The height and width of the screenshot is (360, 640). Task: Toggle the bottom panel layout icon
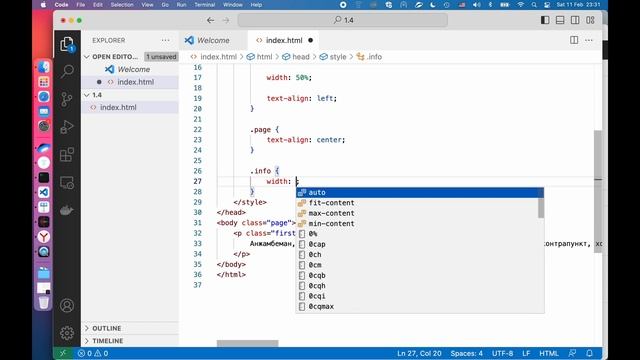click(560, 20)
